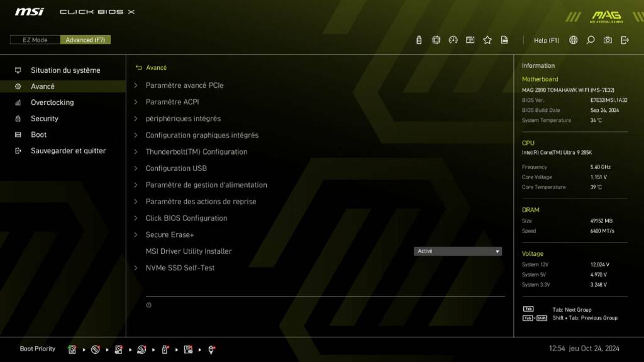Click the CPU chip icon in toolbar

[436, 40]
